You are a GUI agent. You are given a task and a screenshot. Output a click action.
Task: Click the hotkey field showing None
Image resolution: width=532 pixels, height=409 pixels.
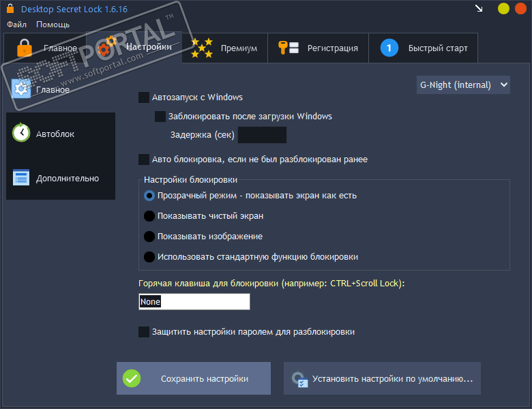coord(194,301)
